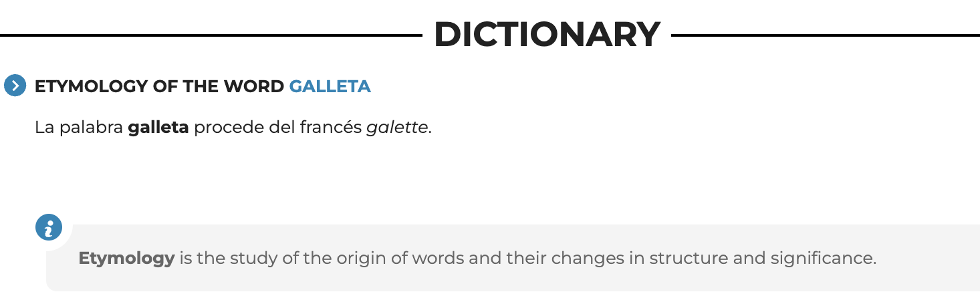
Task: Click "WORD" in the etymology heading
Action: (x=254, y=86)
